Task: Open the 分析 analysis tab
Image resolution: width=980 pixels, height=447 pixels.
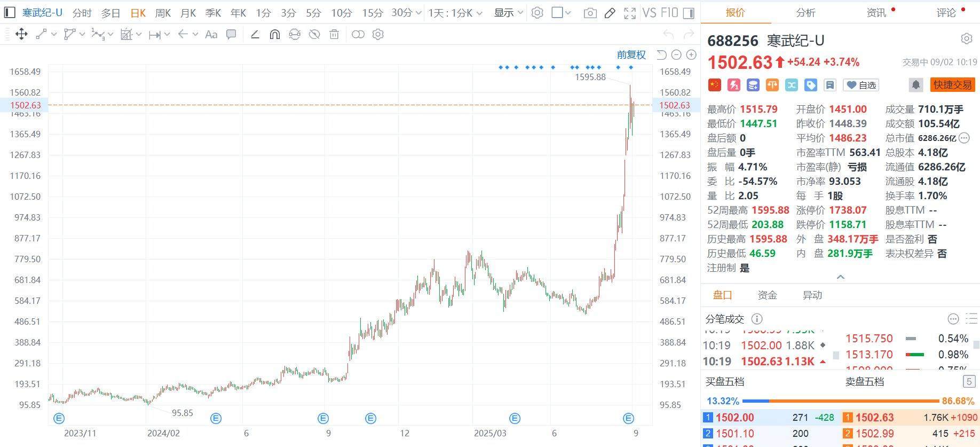Action: (805, 12)
